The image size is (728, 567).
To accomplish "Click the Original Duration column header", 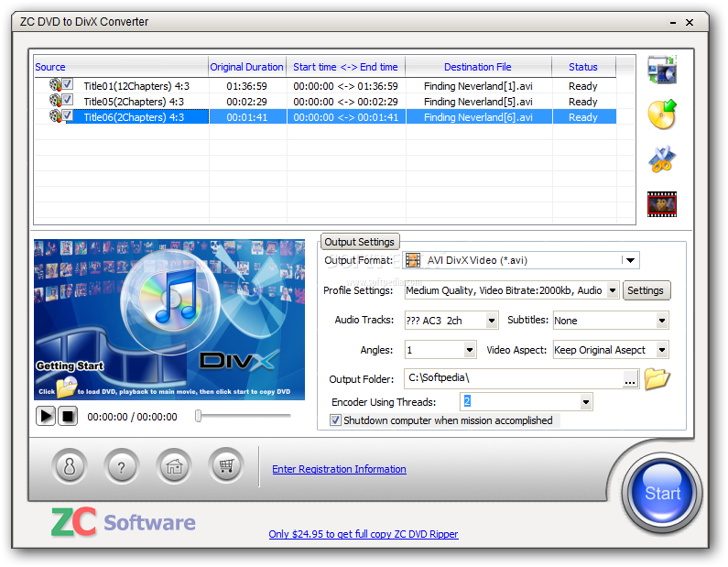I will pos(247,67).
